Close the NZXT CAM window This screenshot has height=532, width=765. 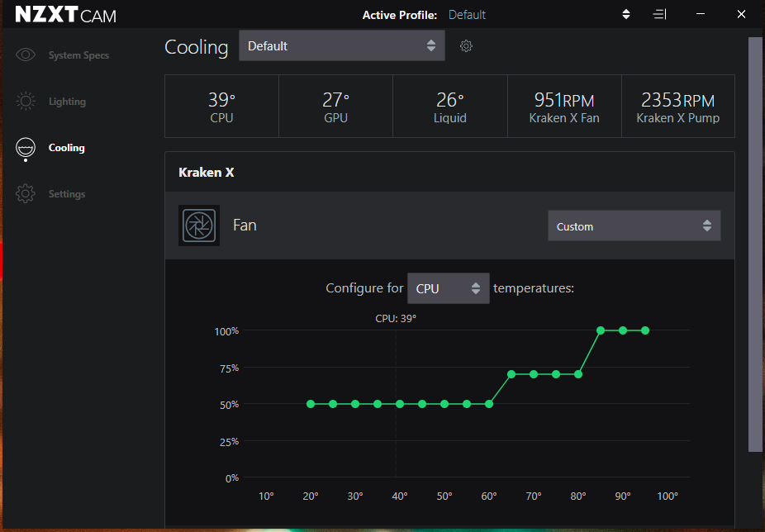coord(741,14)
